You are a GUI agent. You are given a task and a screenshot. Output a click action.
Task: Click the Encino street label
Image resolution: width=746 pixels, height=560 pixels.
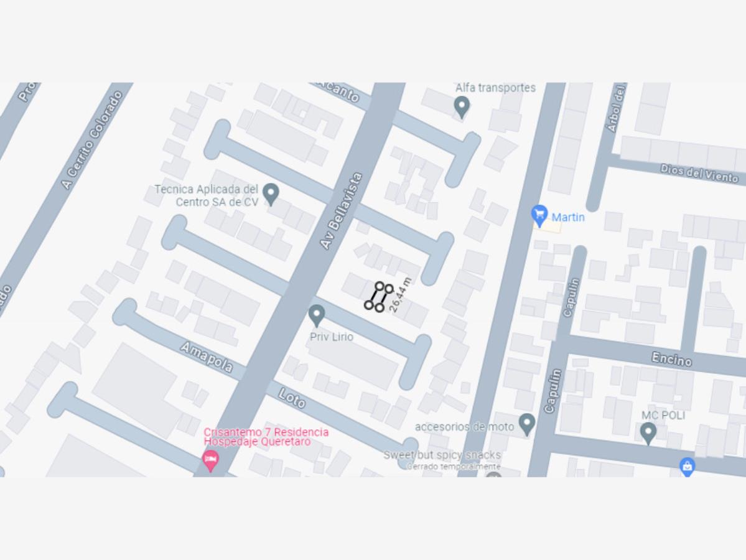pos(671,358)
